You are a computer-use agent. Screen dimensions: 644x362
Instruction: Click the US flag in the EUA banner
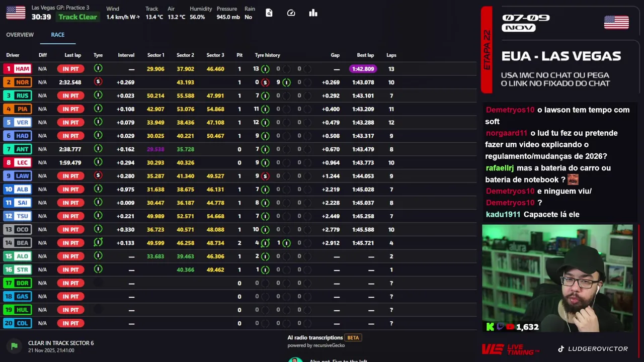[616, 23]
